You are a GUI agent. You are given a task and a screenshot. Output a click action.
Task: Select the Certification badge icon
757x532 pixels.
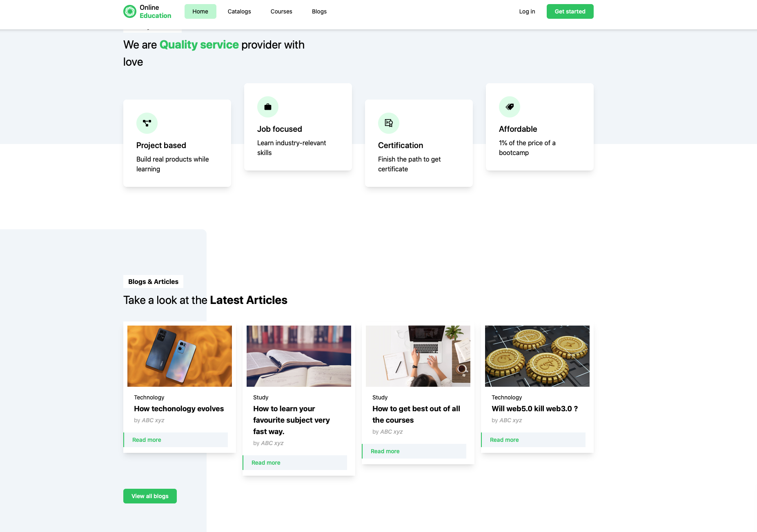[x=388, y=123]
